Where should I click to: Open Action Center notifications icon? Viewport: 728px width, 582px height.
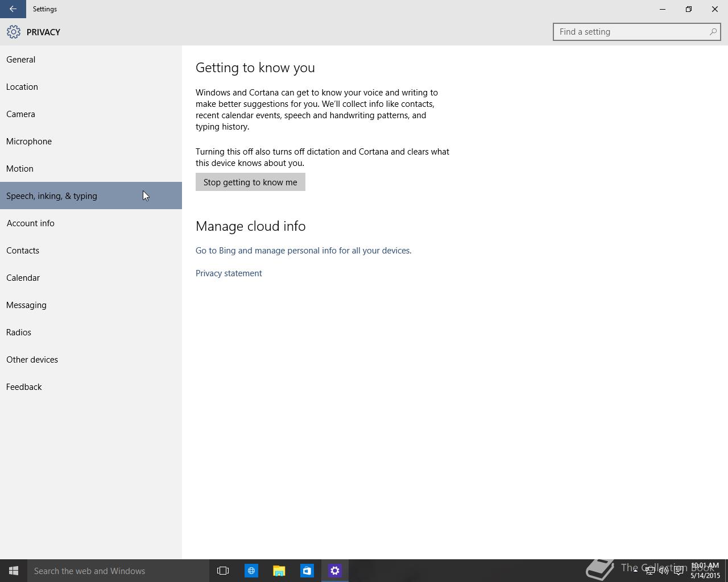point(679,571)
